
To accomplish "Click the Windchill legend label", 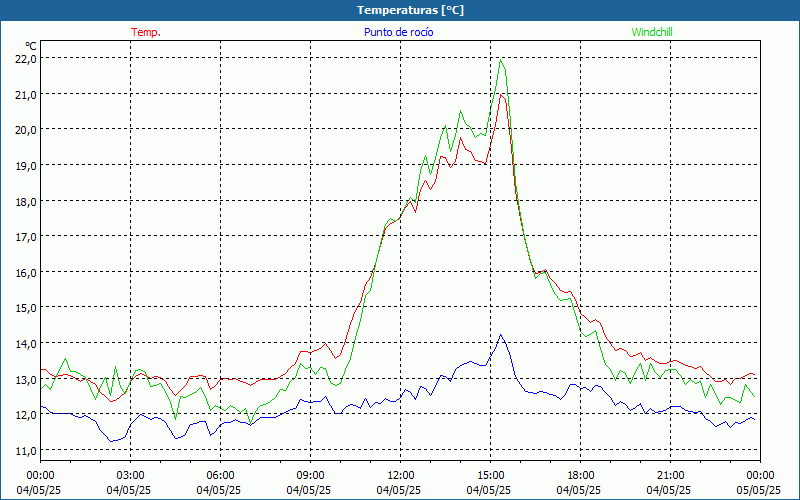I will 652,32.
